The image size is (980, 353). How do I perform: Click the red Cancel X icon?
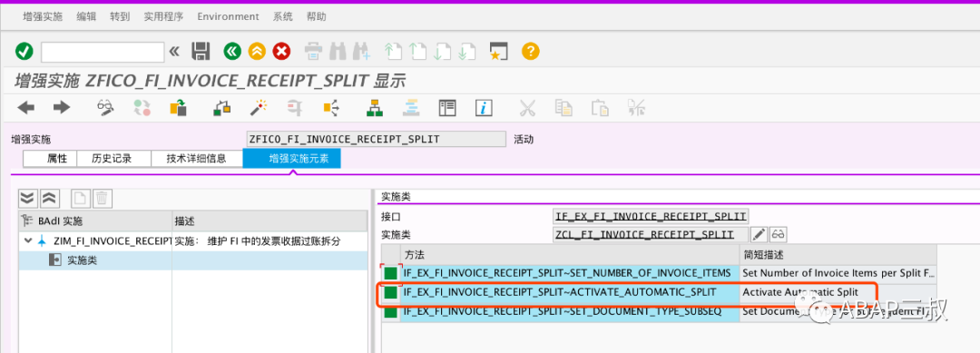(x=282, y=51)
